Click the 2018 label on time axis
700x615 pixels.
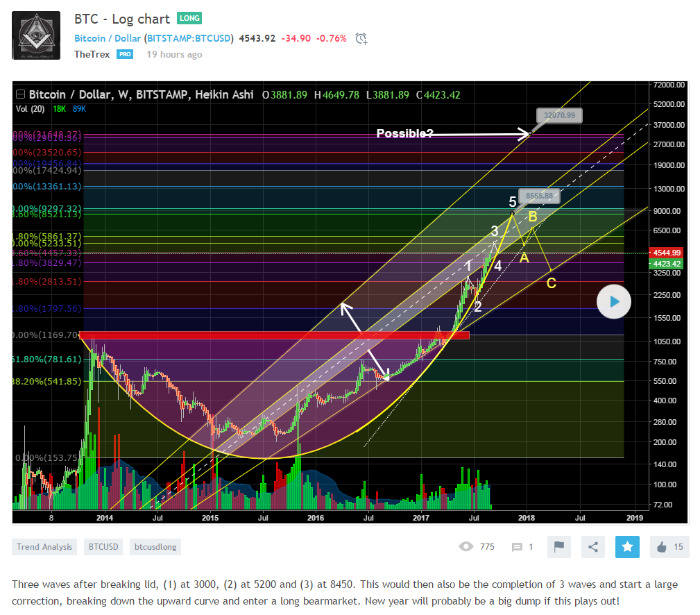point(527,518)
